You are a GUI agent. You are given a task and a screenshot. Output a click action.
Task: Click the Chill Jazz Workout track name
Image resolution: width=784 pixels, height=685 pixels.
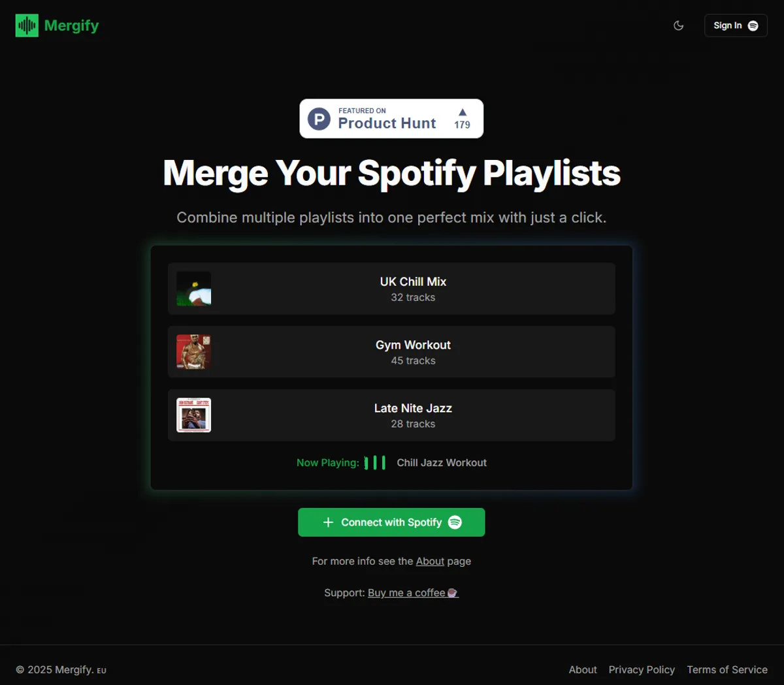(x=442, y=462)
